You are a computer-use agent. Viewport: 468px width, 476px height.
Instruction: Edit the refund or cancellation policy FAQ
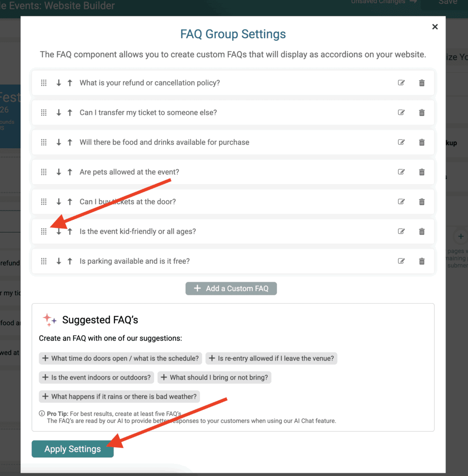[x=401, y=83]
